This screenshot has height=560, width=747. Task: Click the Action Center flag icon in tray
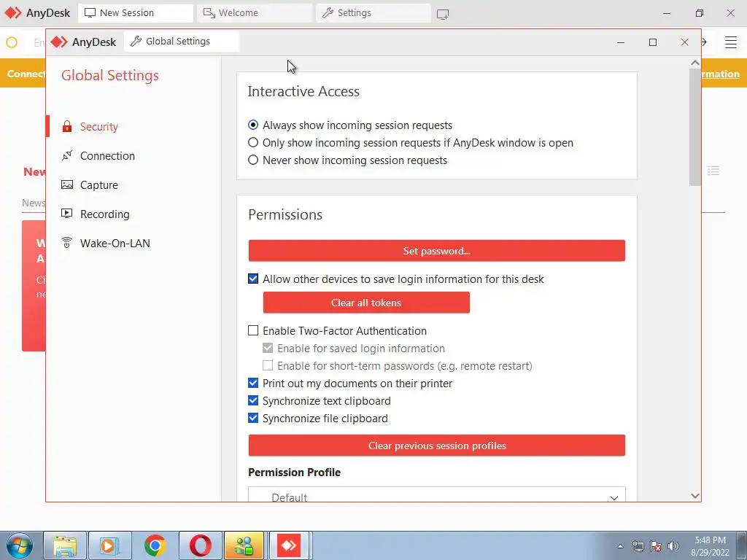point(656,546)
